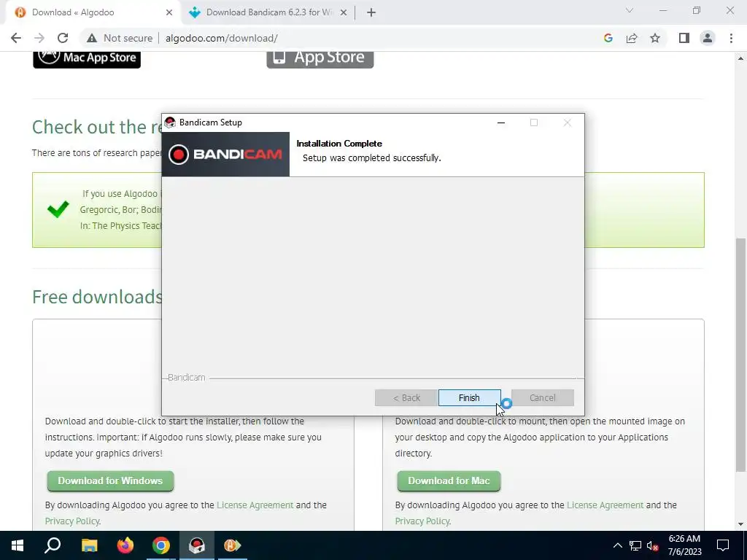This screenshot has width=747, height=560.
Task: Go back in Chrome browser history
Action: coord(16,38)
